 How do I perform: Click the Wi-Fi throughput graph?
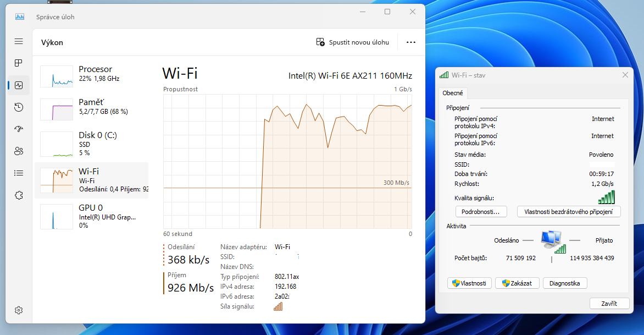tap(287, 161)
